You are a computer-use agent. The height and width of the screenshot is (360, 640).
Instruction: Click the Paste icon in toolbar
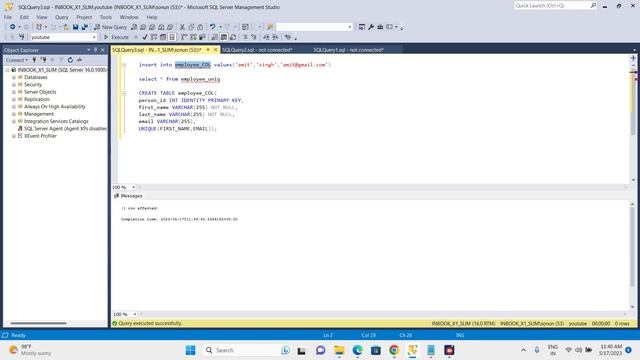click(200, 27)
